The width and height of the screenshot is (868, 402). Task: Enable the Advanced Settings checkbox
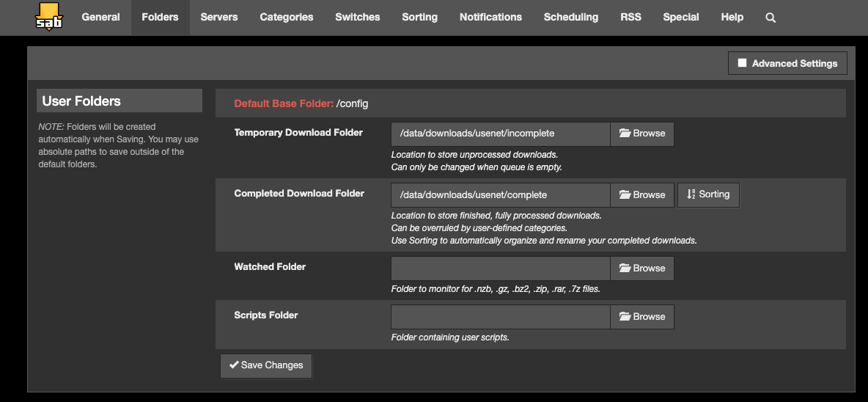coord(743,63)
